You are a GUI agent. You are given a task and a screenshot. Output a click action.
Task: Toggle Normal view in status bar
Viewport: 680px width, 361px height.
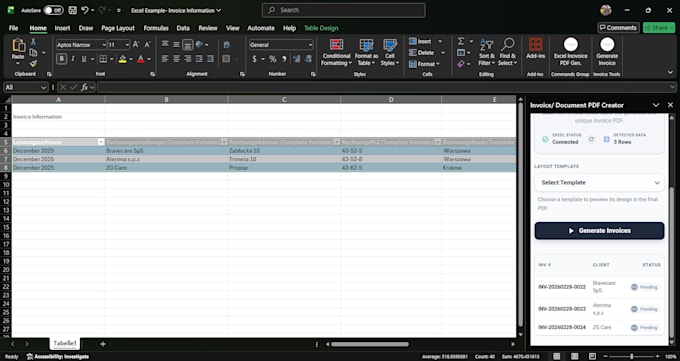coord(557,357)
